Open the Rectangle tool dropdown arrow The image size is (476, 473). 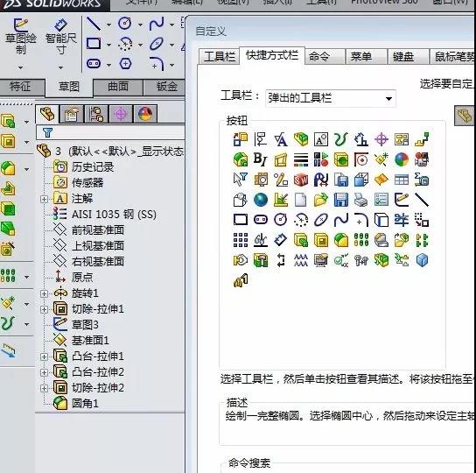click(108, 45)
